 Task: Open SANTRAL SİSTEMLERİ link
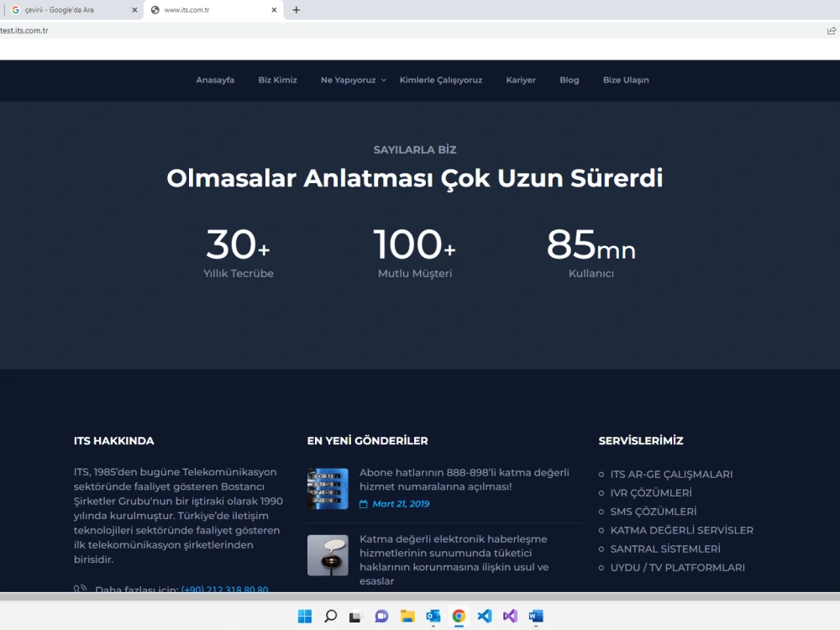(665, 549)
